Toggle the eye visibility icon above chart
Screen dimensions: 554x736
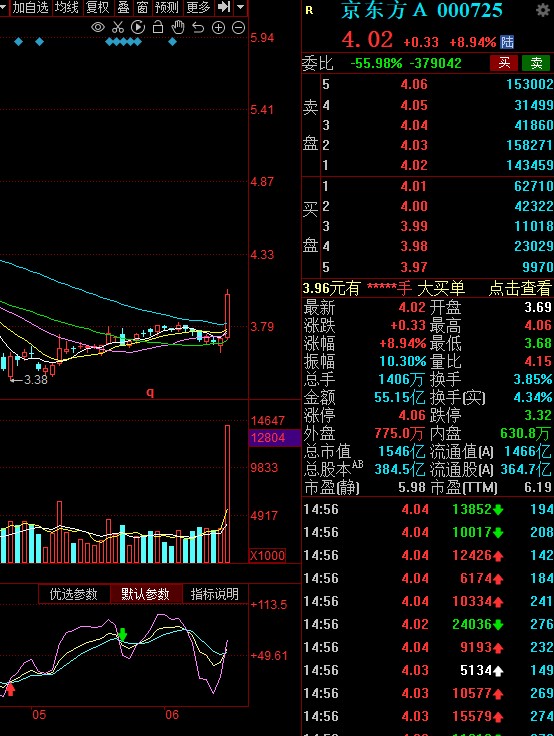[98, 27]
